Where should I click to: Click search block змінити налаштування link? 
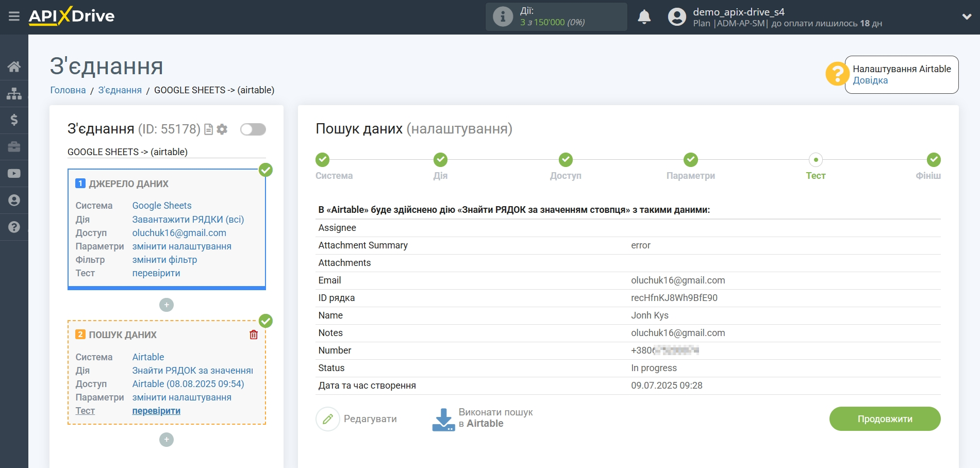[182, 397]
